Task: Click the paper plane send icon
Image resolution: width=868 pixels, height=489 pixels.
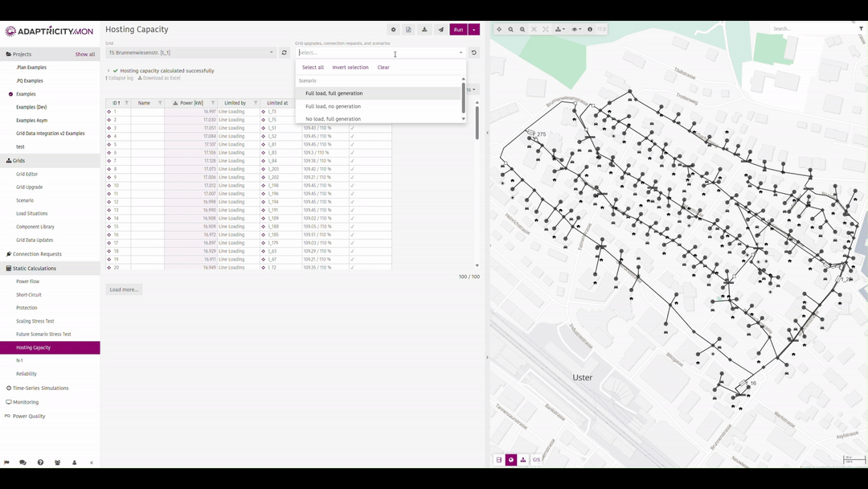Action: pyautogui.click(x=440, y=30)
